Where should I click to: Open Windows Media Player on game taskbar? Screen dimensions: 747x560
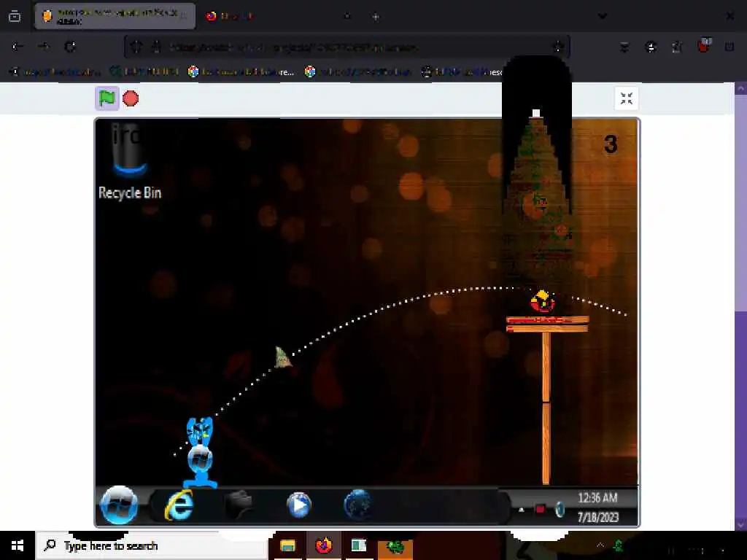tap(299, 505)
